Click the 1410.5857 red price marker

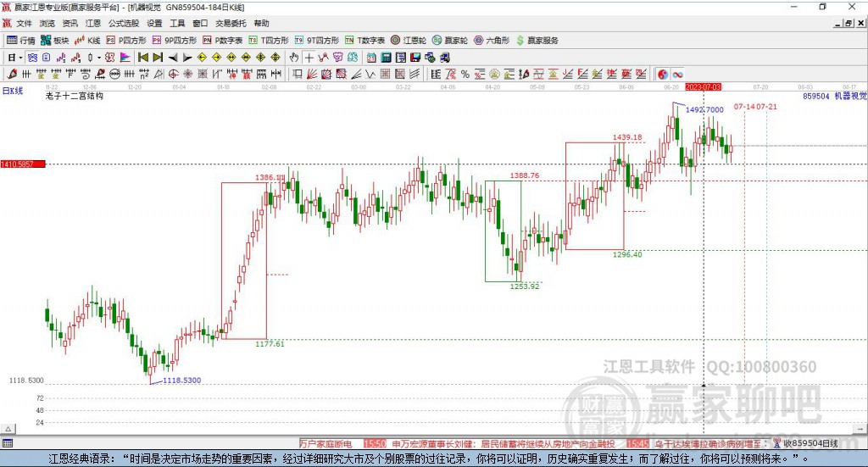click(x=23, y=164)
